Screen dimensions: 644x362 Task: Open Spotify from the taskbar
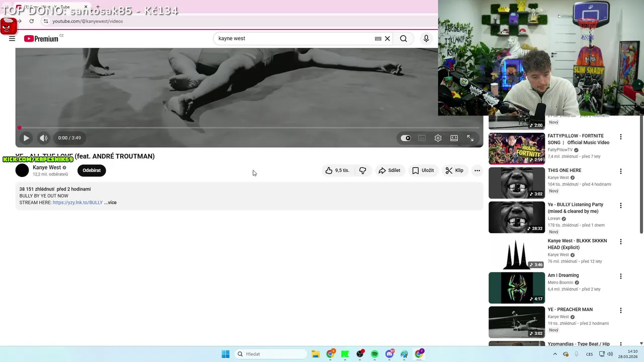pyautogui.click(x=375, y=354)
